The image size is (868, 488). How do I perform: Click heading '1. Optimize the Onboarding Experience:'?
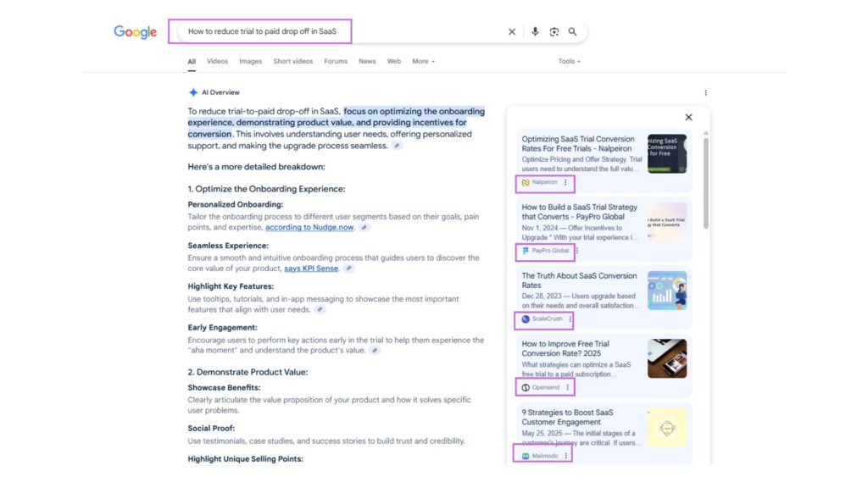tap(266, 189)
